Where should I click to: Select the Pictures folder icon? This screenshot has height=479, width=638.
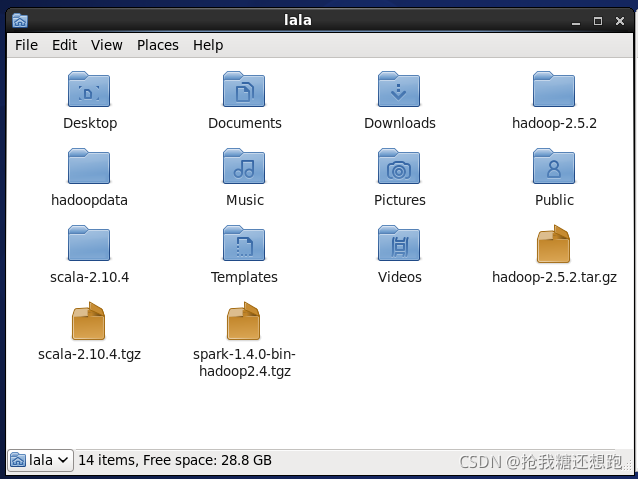tap(399, 166)
